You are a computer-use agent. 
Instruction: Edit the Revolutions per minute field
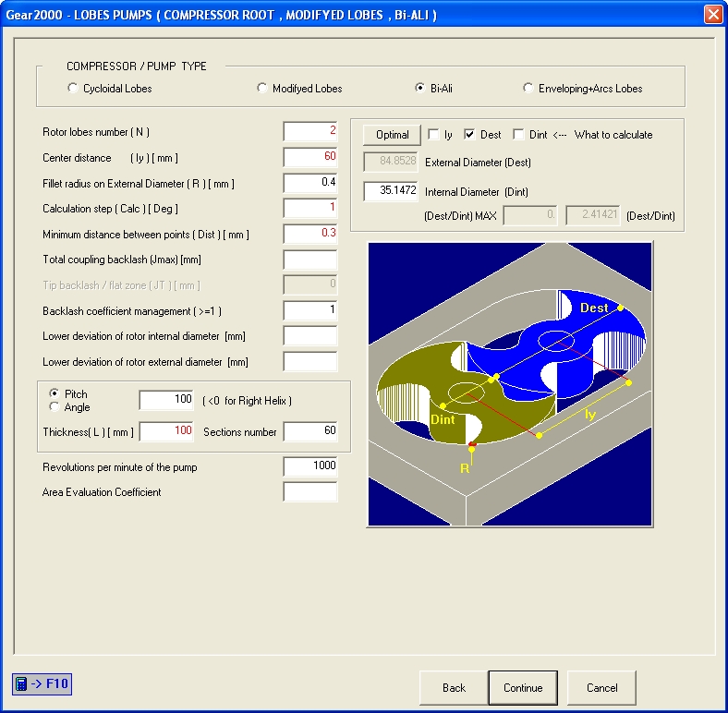[x=310, y=466]
